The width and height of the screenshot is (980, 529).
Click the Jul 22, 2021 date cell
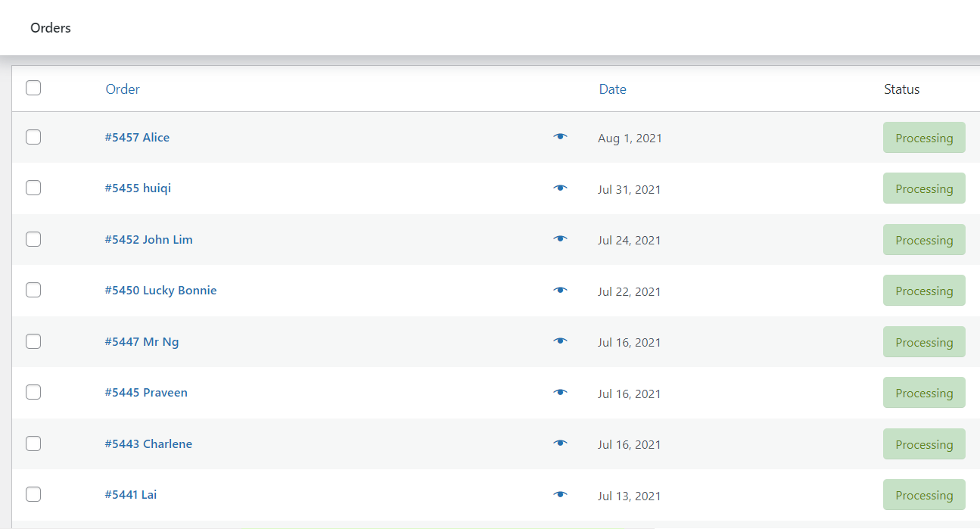tap(629, 291)
